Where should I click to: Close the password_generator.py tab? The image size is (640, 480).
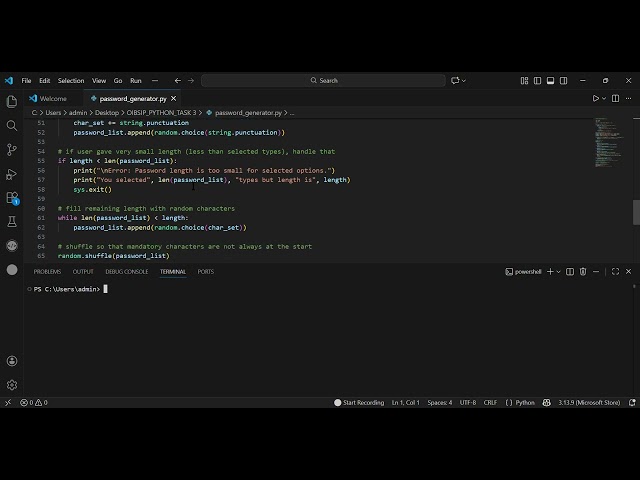pos(173,98)
